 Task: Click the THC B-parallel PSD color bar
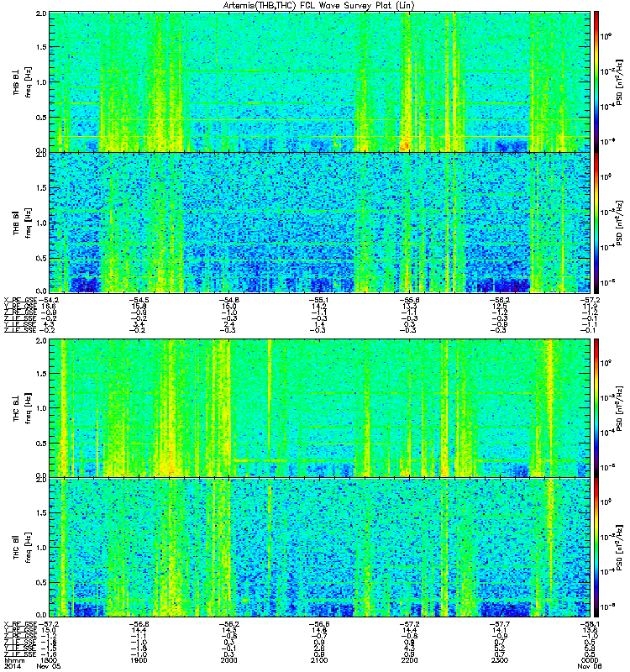[596, 548]
